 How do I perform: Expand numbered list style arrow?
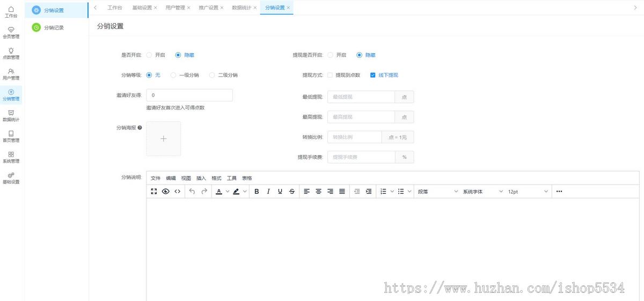[392, 192]
